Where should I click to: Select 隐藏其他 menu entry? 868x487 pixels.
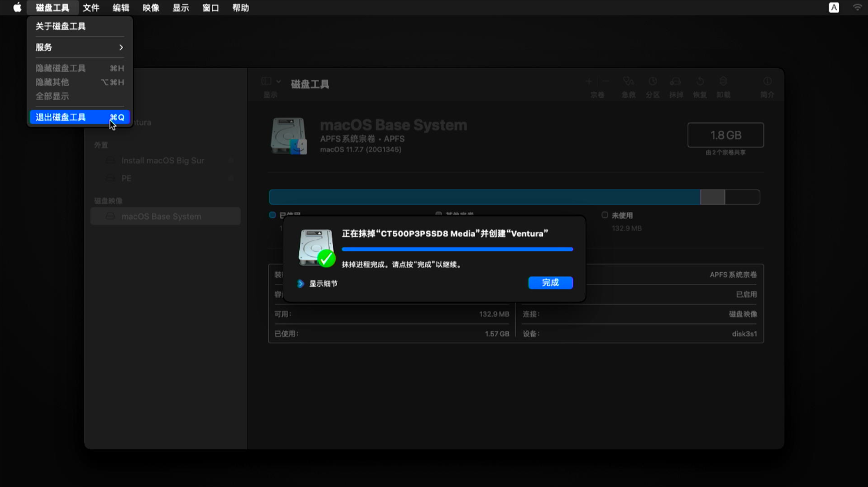coord(79,82)
